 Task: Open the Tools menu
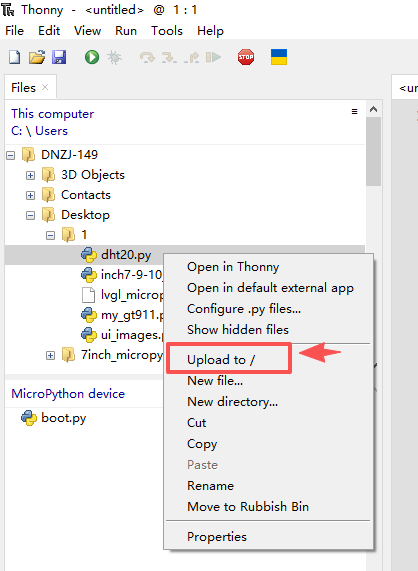click(x=167, y=31)
